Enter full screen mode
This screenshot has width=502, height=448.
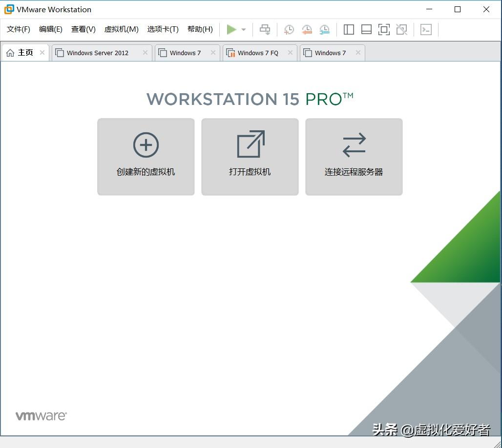(x=384, y=29)
